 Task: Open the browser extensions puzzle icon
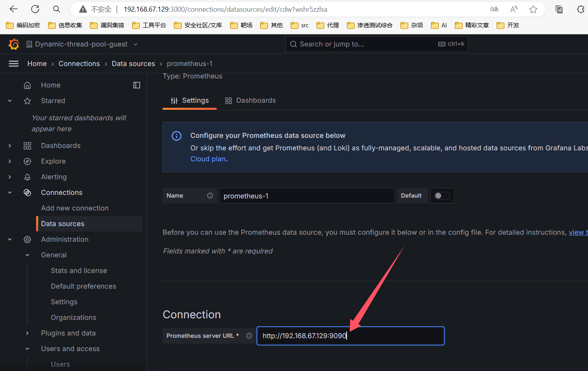581,9
